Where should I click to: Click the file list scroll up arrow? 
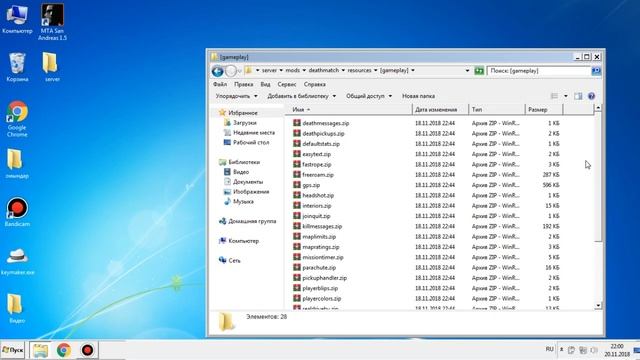598,108
